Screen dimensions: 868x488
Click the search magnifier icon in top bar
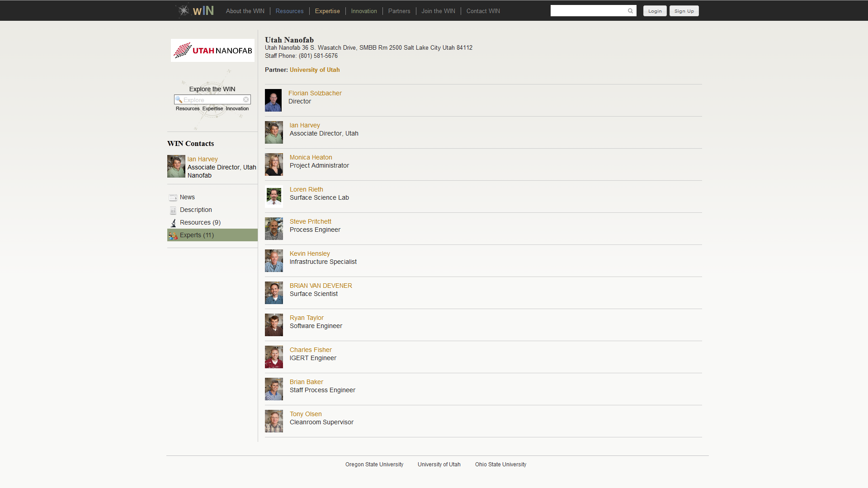click(630, 11)
